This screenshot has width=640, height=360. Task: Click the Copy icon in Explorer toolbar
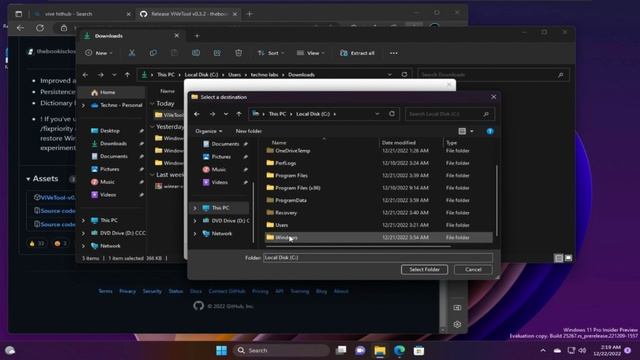[x=153, y=53]
